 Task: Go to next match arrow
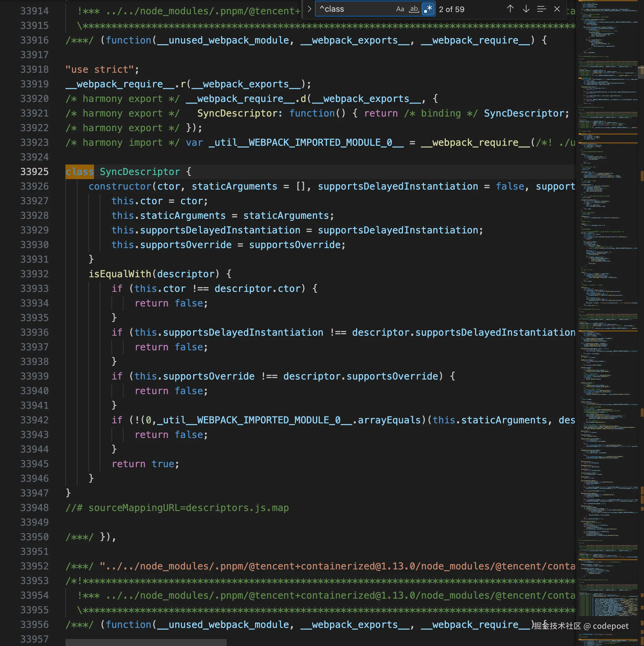tap(526, 9)
